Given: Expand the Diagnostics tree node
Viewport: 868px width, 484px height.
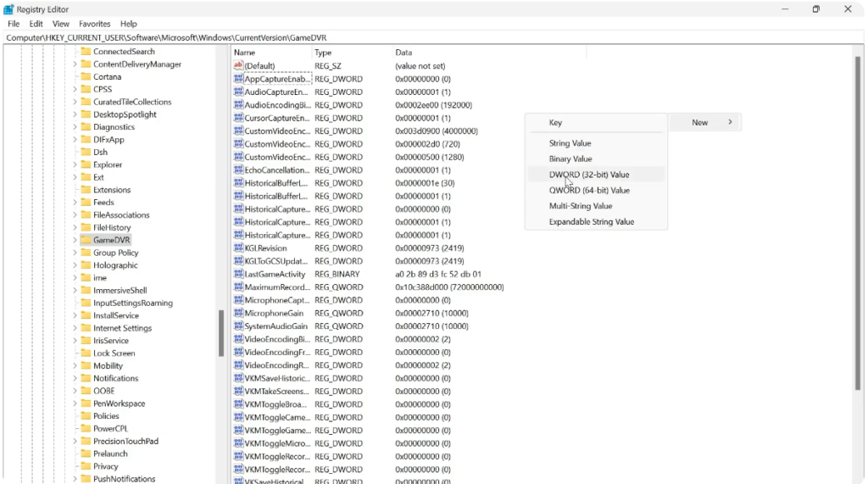Looking at the screenshot, I should (75, 127).
